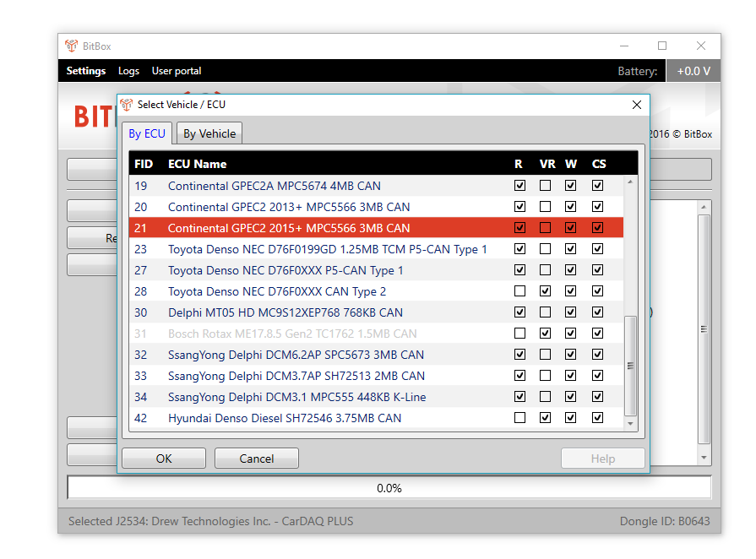The width and height of the screenshot is (756, 559).
Task: Select the By ECU tab
Action: (x=147, y=133)
